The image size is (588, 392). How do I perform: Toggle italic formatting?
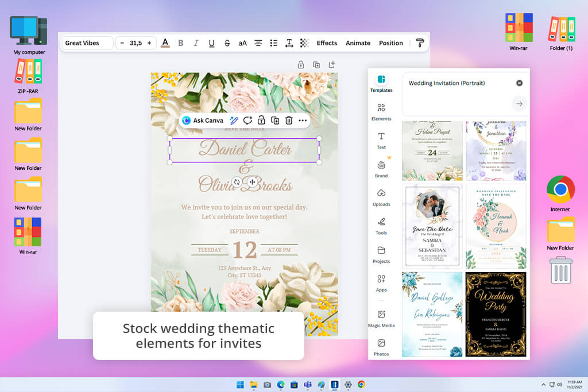click(196, 43)
